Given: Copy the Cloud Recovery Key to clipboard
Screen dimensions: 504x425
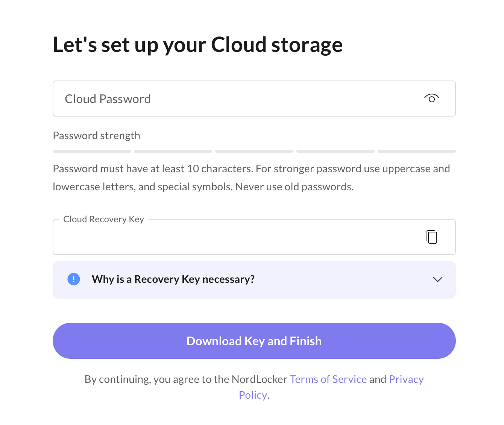Looking at the screenshot, I should [x=432, y=237].
